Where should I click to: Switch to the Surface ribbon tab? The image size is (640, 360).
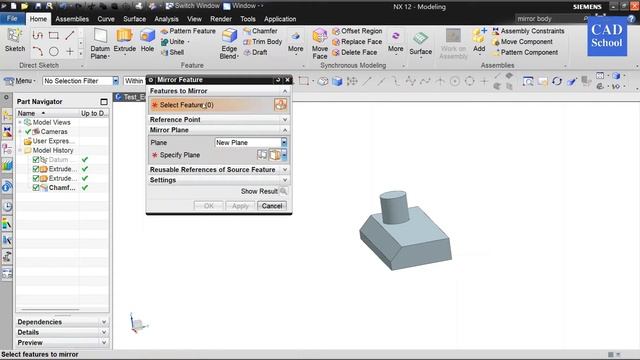[134, 19]
